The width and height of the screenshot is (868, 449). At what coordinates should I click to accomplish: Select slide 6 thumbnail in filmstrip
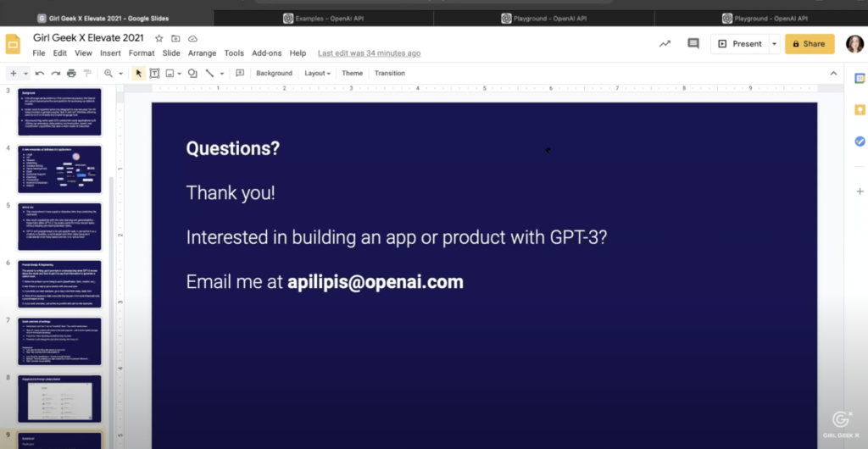pyautogui.click(x=60, y=284)
